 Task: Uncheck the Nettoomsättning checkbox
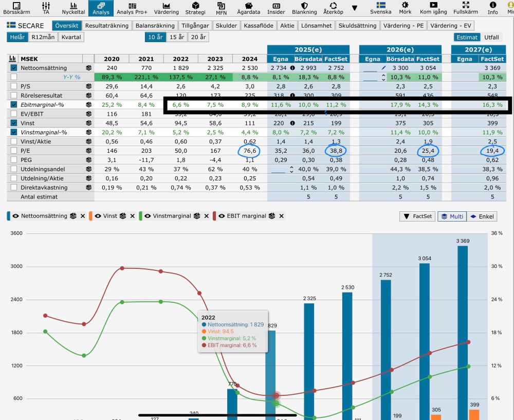point(13,68)
